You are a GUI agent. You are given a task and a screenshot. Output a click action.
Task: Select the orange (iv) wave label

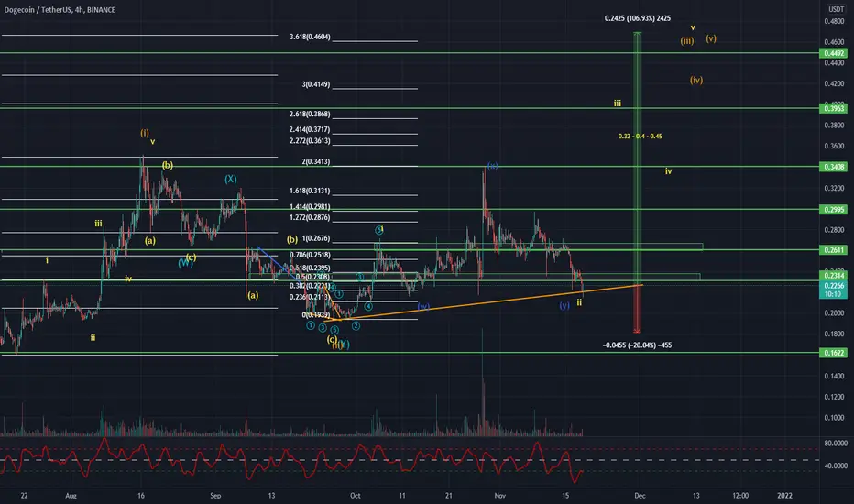pyautogui.click(x=696, y=80)
